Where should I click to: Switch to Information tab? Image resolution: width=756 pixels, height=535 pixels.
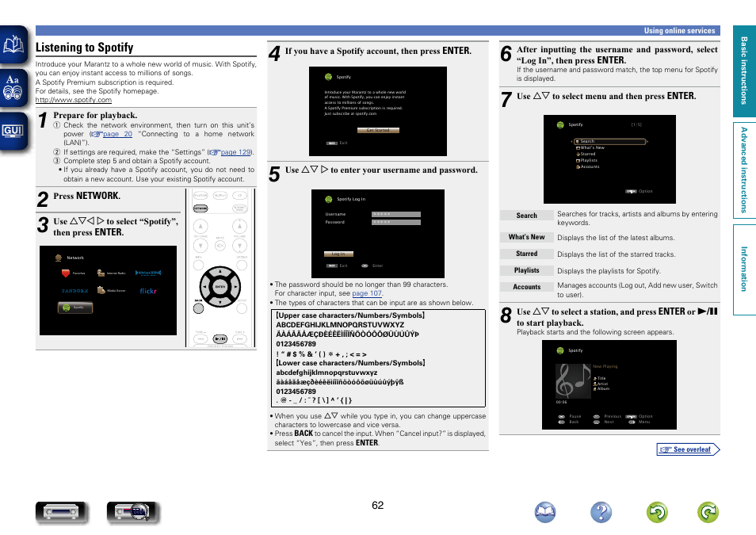pyautogui.click(x=744, y=269)
